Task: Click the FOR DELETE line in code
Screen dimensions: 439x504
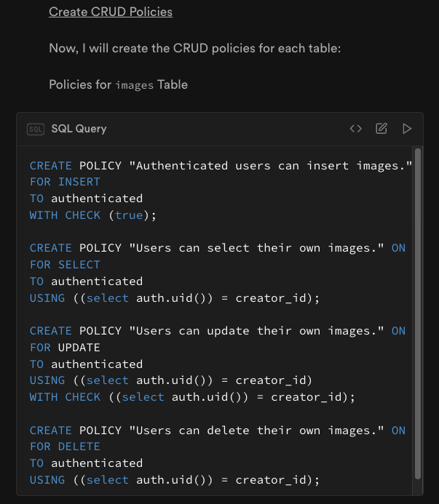Action: point(65,447)
